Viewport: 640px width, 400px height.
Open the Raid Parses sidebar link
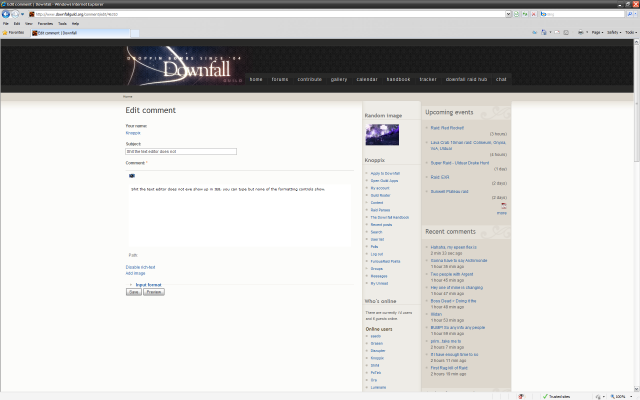tap(380, 210)
